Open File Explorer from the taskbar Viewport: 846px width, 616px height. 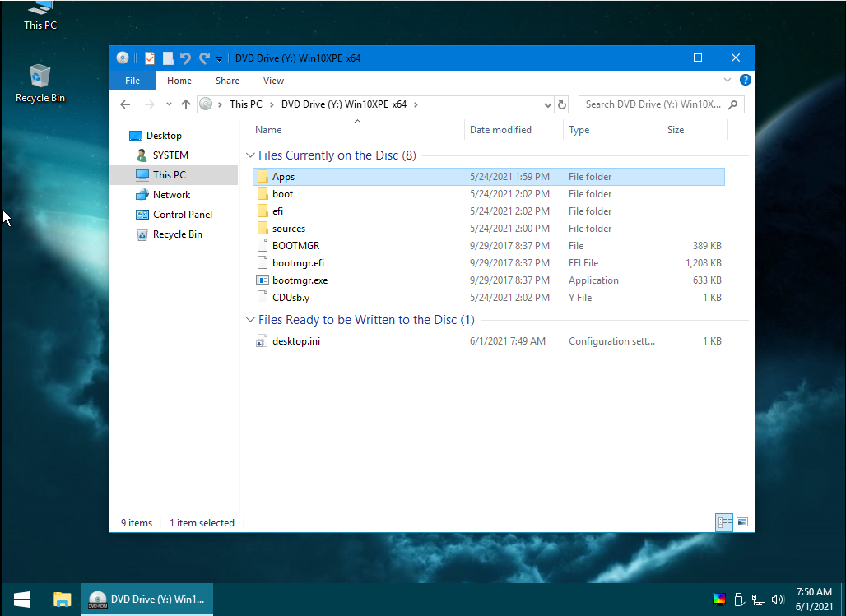point(62,600)
